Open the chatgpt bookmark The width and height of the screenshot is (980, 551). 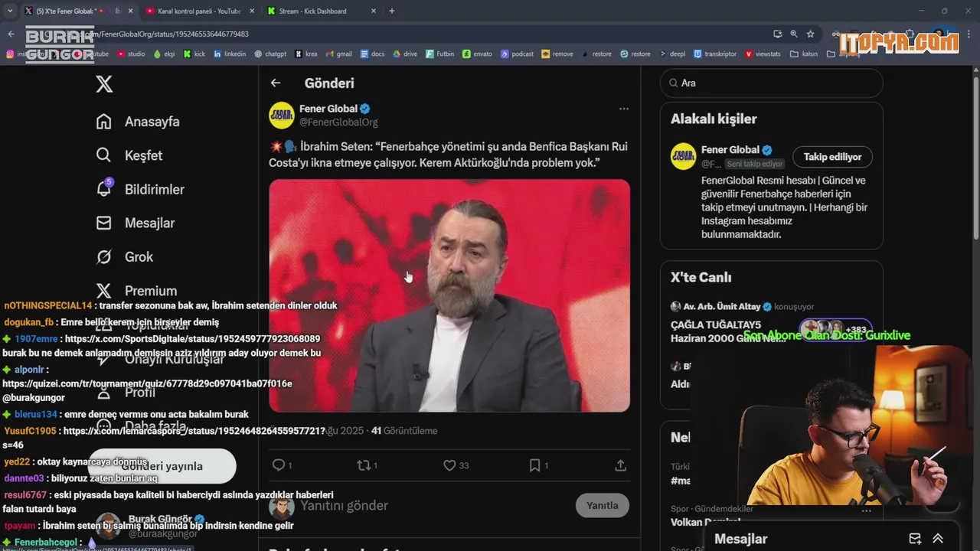click(270, 54)
